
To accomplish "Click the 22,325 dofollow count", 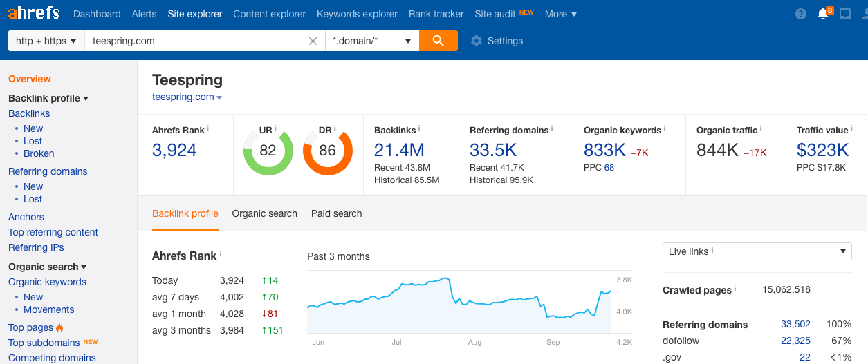I will click(795, 341).
